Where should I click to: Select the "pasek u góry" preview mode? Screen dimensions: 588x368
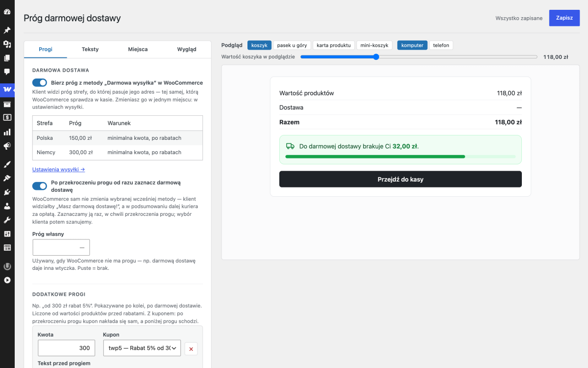point(292,45)
